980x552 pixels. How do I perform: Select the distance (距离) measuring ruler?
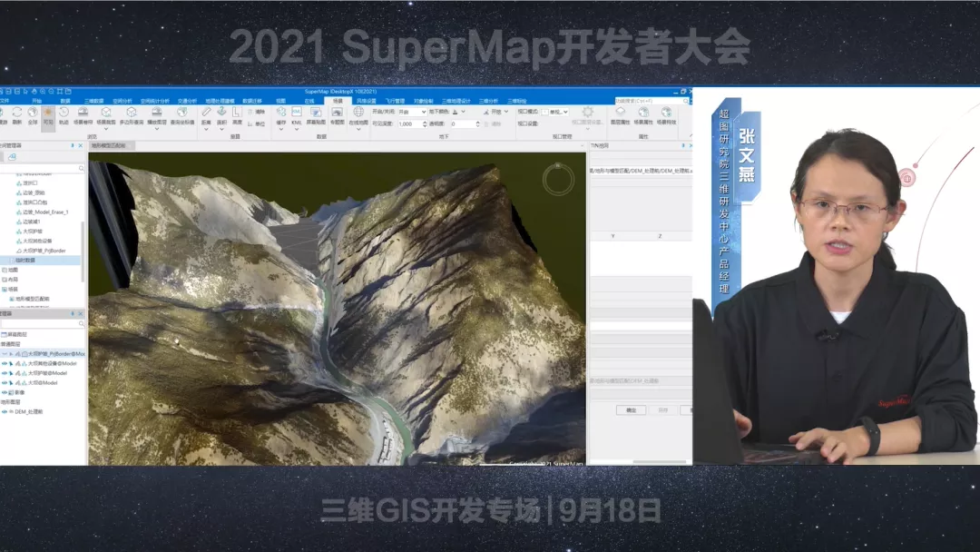pyautogui.click(x=206, y=112)
